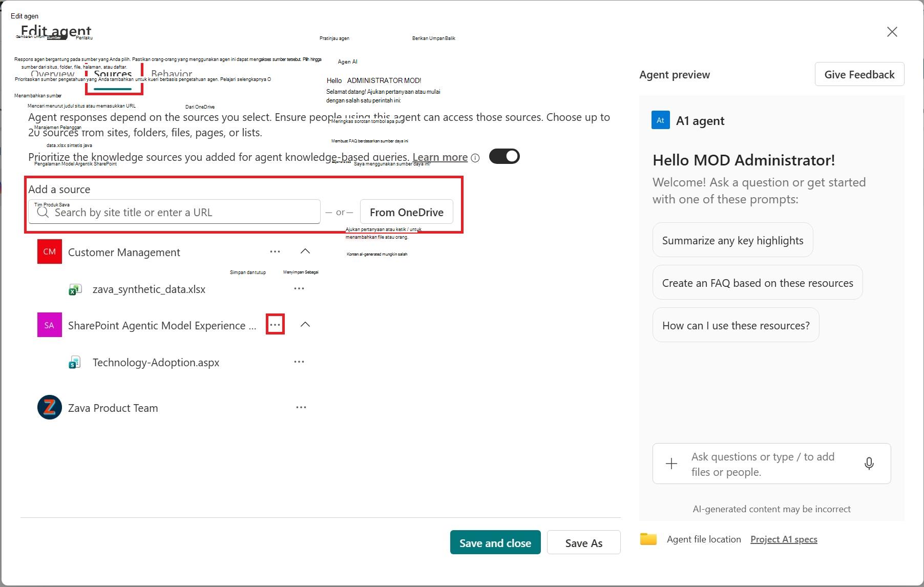Collapse the SharePoint Agentic Model Experience group
The height and width of the screenshot is (587, 924).
[x=305, y=324]
